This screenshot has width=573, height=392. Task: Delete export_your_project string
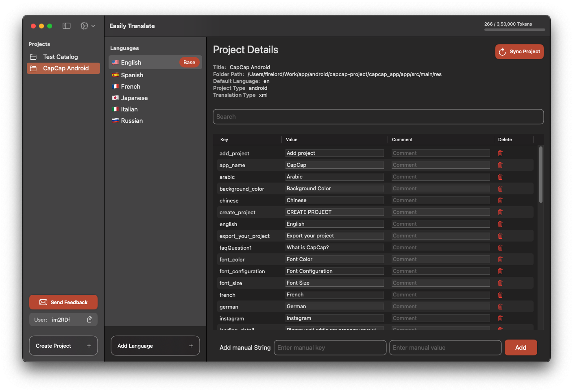(500, 236)
